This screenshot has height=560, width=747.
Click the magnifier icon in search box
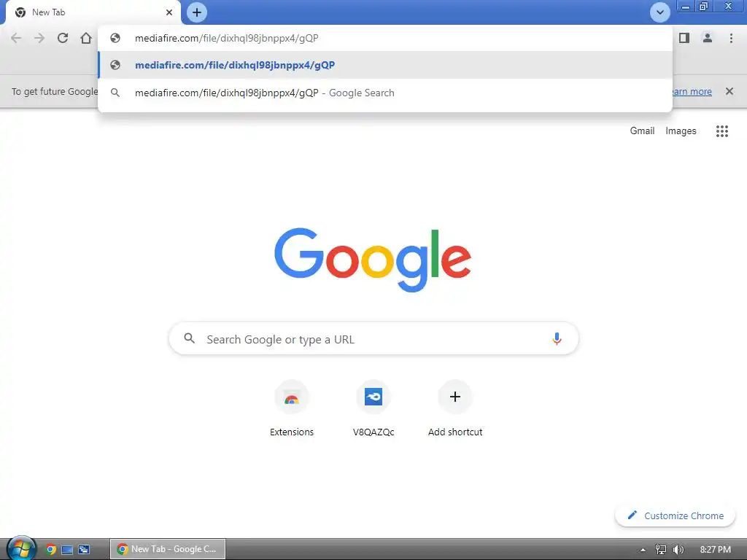tap(190, 338)
